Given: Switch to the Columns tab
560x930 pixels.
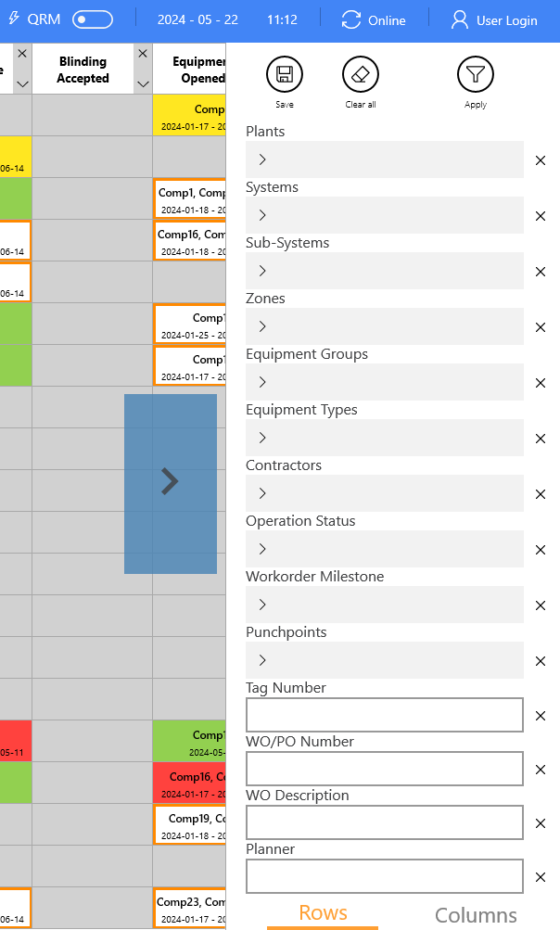Looking at the screenshot, I should pos(476,915).
